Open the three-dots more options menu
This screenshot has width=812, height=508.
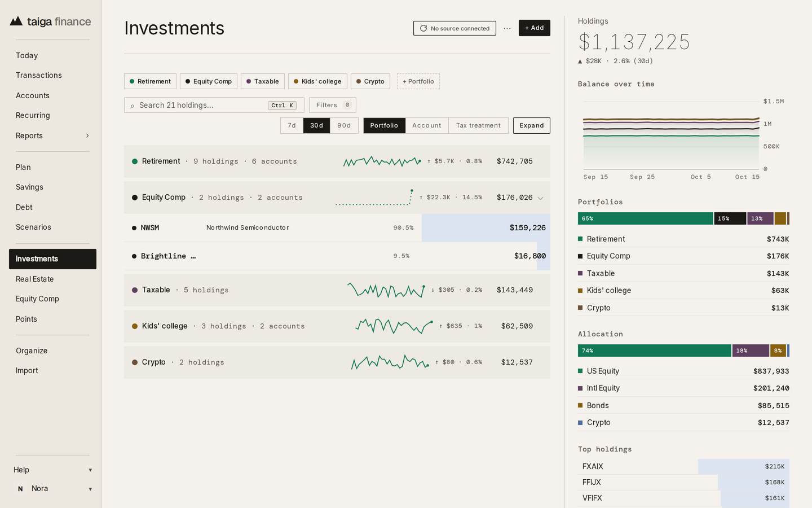tap(507, 28)
